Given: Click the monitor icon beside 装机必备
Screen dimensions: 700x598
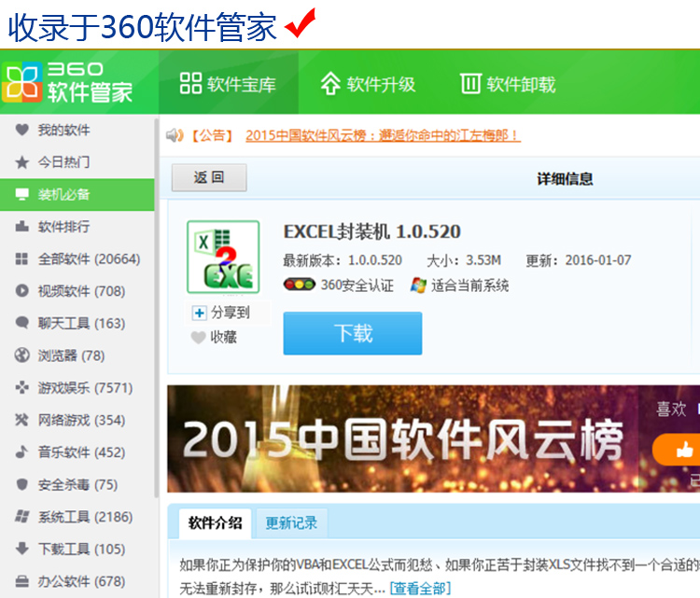Looking at the screenshot, I should [21, 195].
